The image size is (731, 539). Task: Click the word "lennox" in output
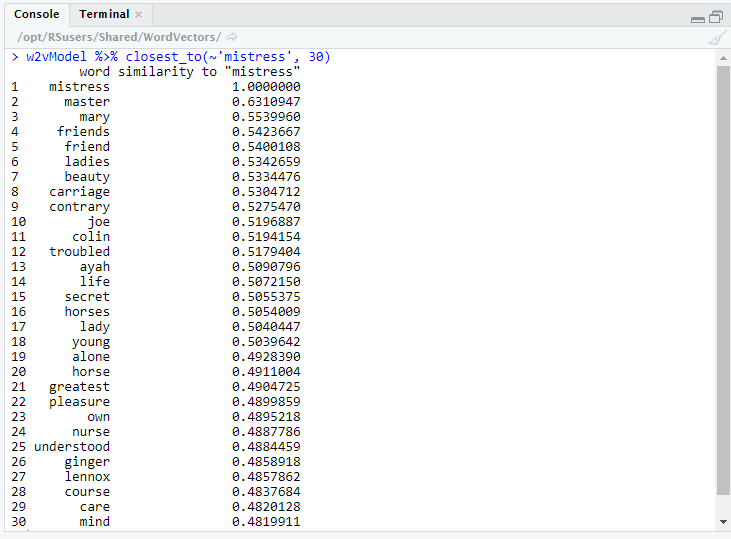pyautogui.click(x=87, y=477)
